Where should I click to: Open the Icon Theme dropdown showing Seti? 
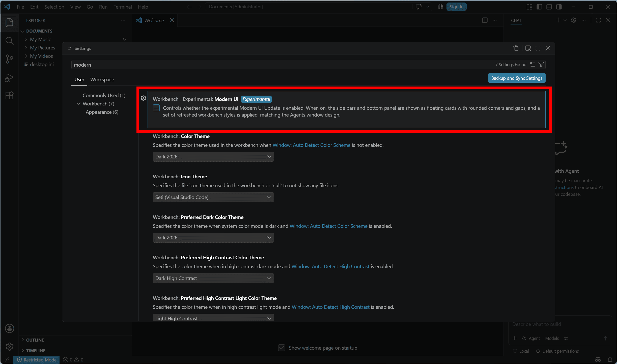tap(213, 197)
